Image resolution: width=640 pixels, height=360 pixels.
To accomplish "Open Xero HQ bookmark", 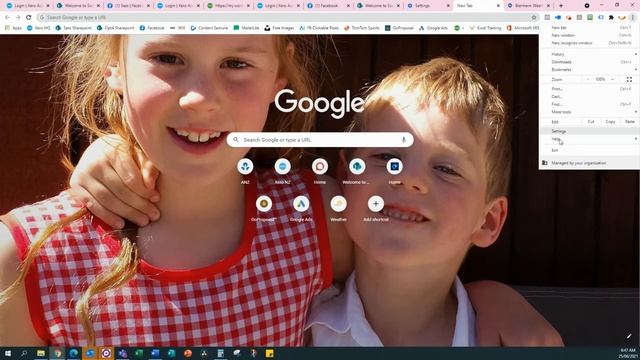I will (x=39, y=28).
